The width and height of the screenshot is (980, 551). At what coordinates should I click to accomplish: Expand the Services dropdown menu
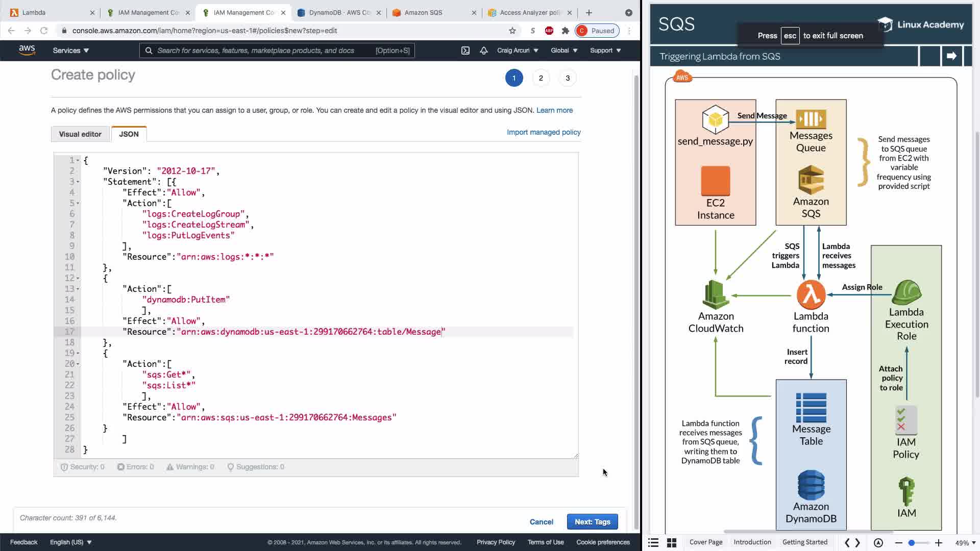tap(70, 51)
